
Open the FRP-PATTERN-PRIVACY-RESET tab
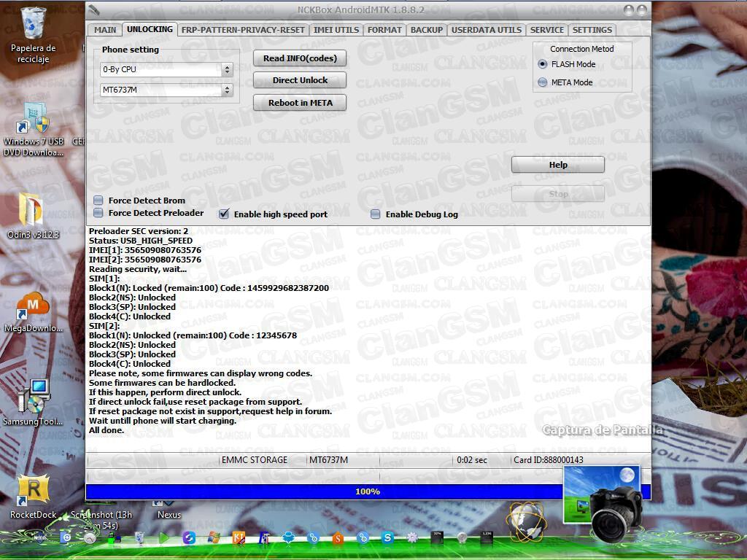tap(243, 29)
